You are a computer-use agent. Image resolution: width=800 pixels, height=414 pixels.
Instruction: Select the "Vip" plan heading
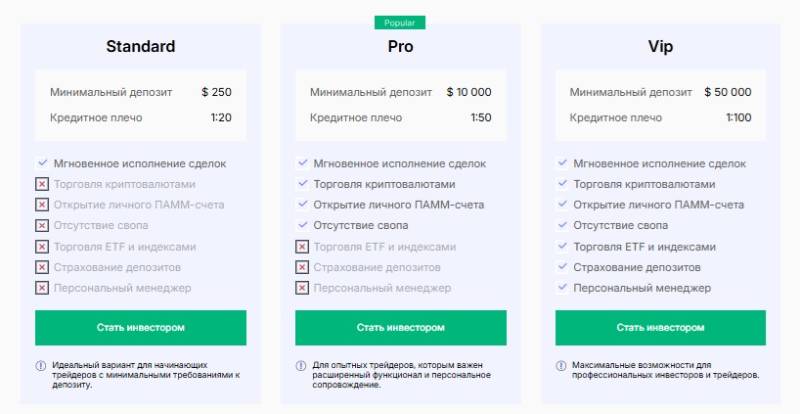click(660, 46)
